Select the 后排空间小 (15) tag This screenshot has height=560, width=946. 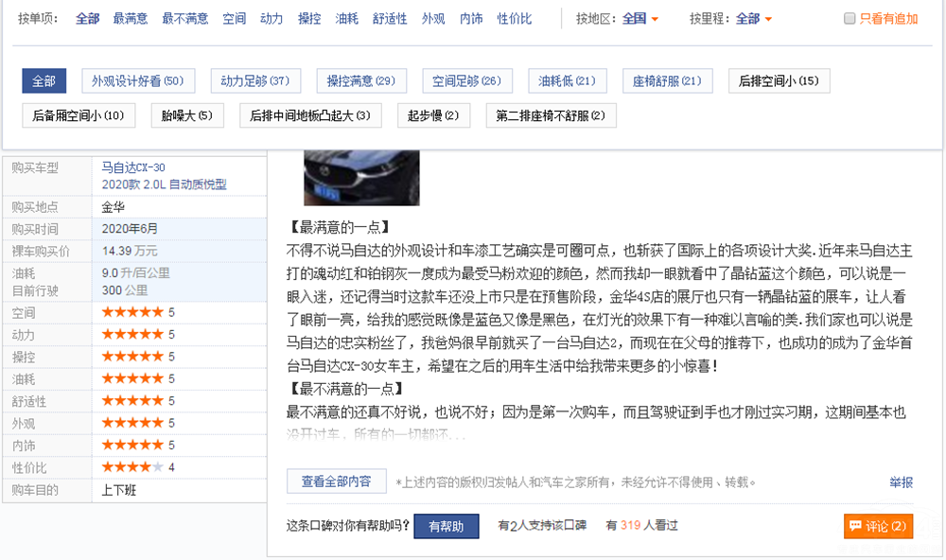tap(779, 81)
